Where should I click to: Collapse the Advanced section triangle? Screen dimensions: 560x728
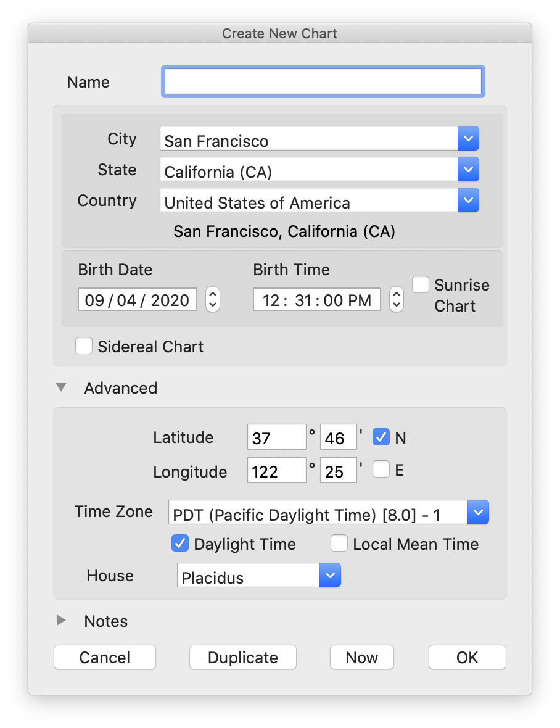coord(61,387)
